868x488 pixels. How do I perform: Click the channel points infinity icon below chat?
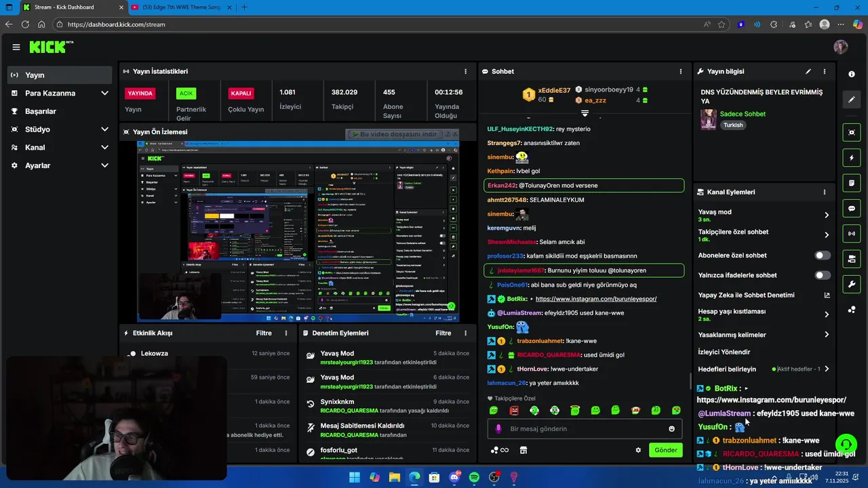[x=500, y=450]
